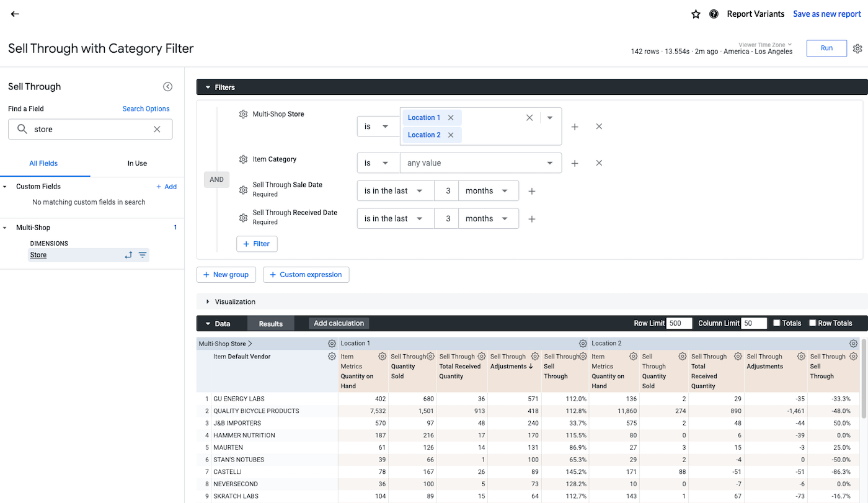Image resolution: width=868 pixels, height=503 pixels.
Task: Open report settings via the gear icon
Action: (x=857, y=48)
